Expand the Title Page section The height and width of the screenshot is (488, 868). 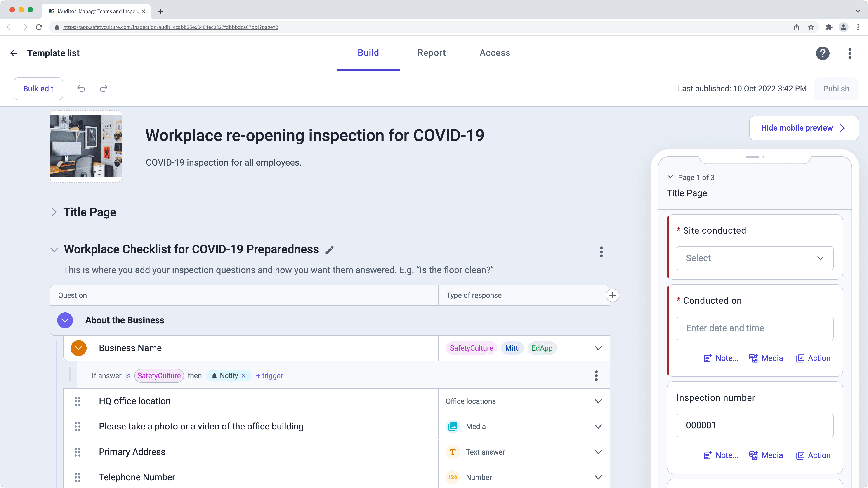click(x=54, y=212)
